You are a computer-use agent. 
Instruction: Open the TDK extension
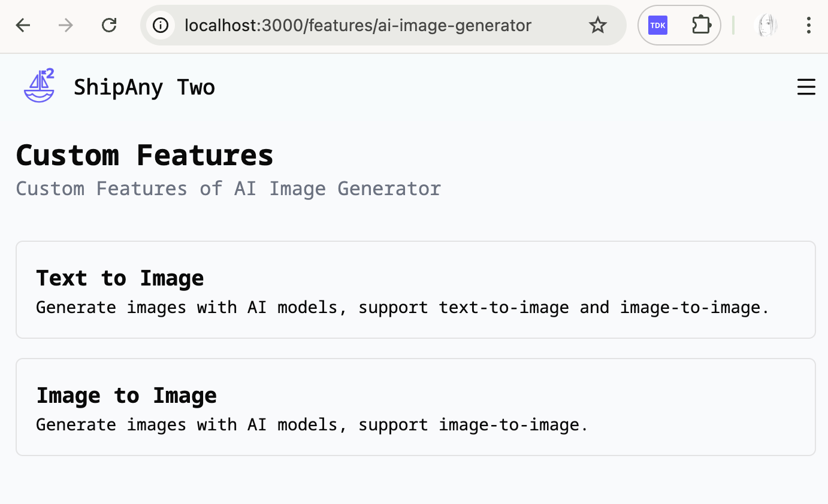(658, 25)
